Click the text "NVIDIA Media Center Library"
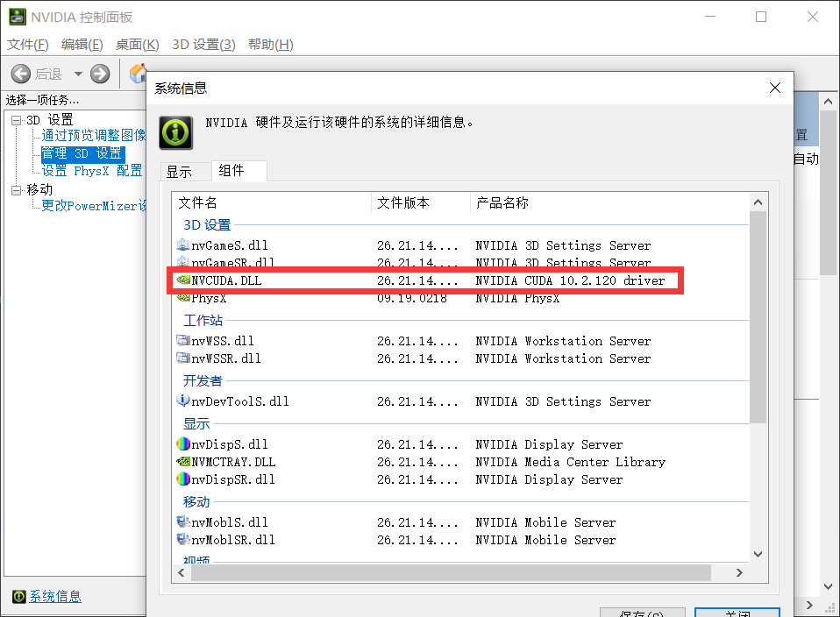The height and width of the screenshot is (617, 840). (571, 462)
